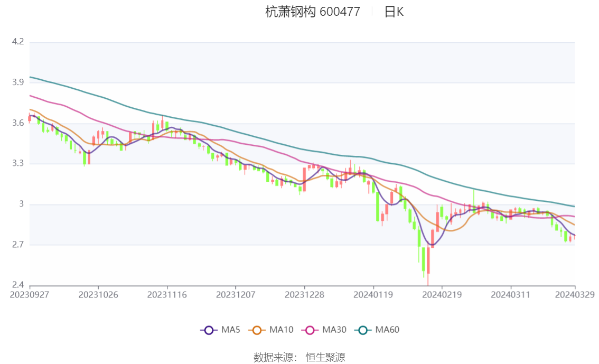Toggle the MA30 legend label text
Image resolution: width=599 pixels, height=364 pixels.
334,330
